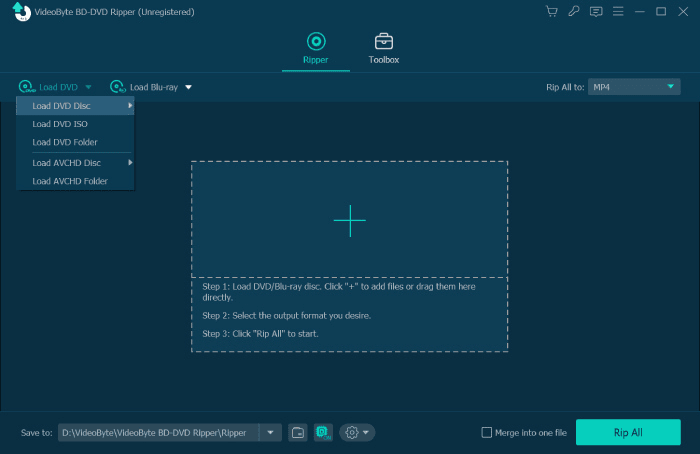700x454 pixels.
Task: Switch to the Toolbox tab
Action: pyautogui.click(x=383, y=49)
